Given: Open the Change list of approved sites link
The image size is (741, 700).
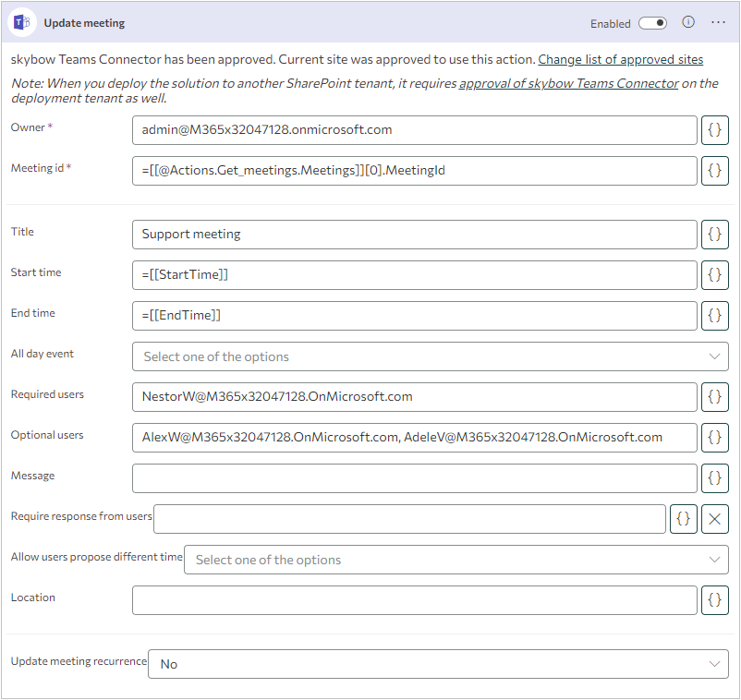Looking at the screenshot, I should [x=621, y=59].
